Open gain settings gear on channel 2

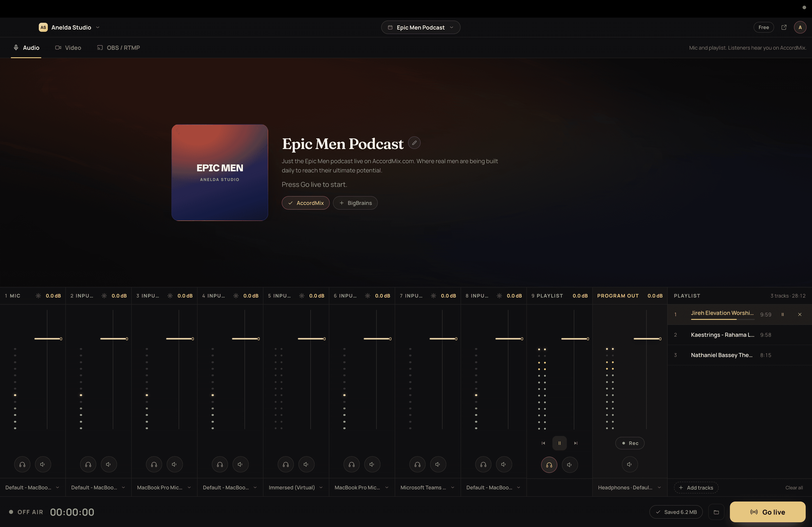point(104,296)
